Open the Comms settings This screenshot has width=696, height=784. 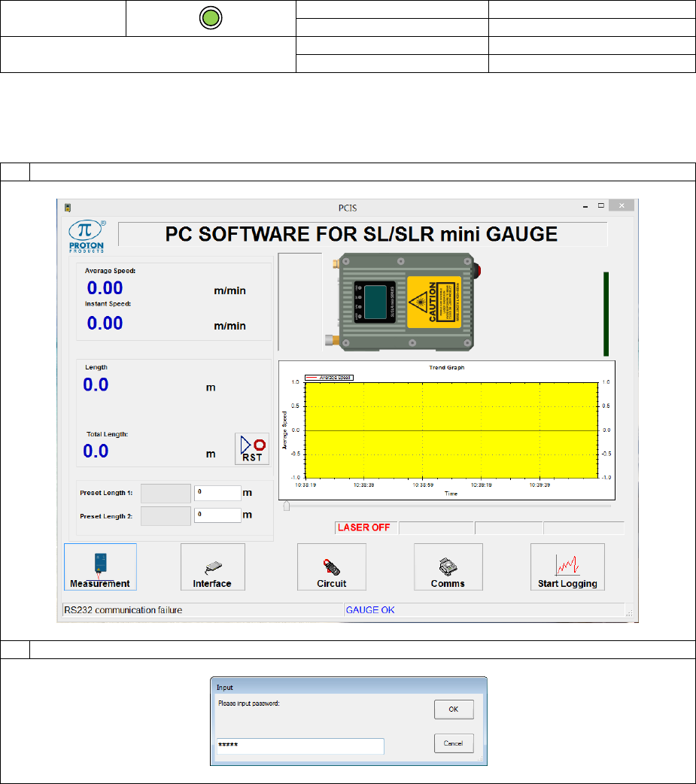coord(448,567)
